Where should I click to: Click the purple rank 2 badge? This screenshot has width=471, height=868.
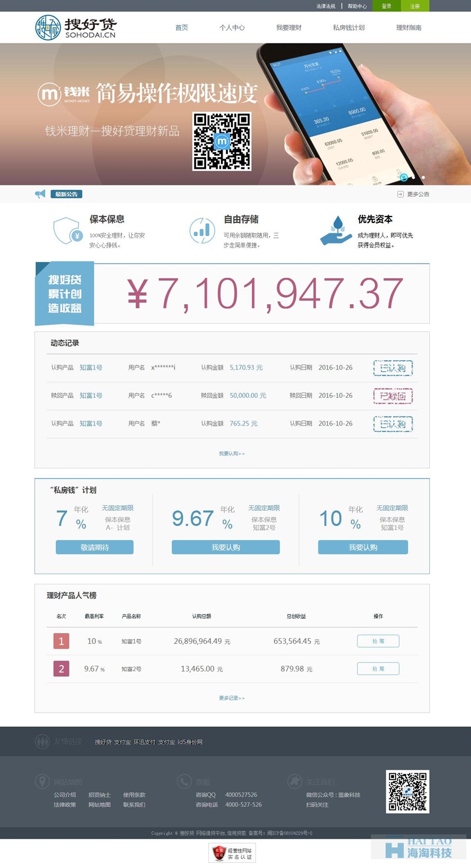61,669
